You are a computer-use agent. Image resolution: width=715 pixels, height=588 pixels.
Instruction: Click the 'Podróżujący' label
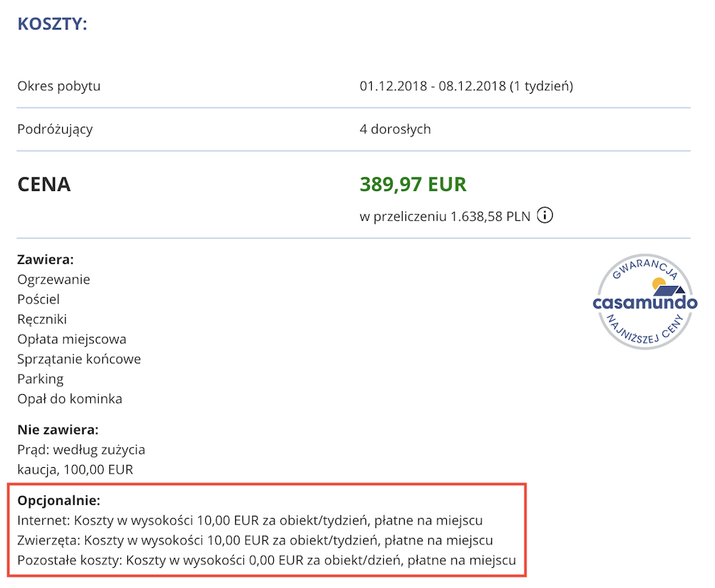55,129
